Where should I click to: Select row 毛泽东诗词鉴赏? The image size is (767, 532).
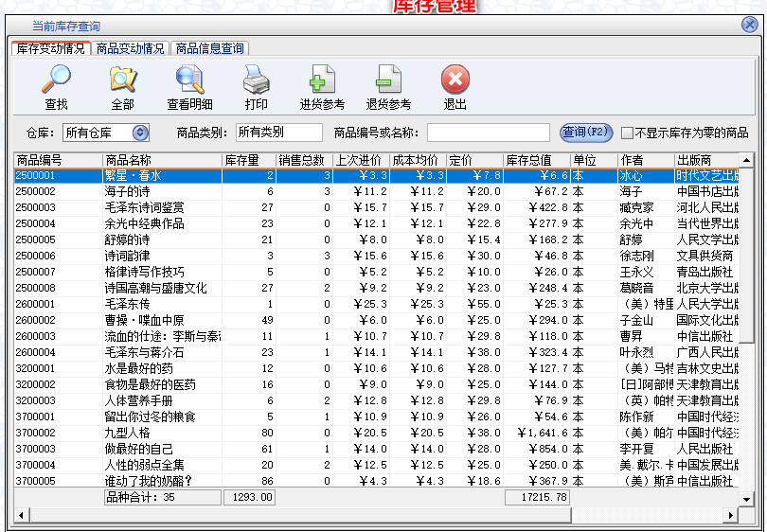pos(376,208)
